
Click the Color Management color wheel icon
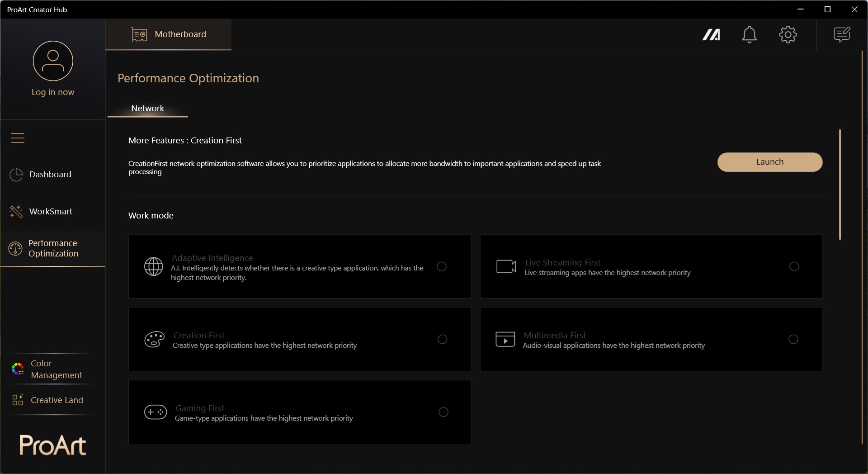click(x=18, y=369)
